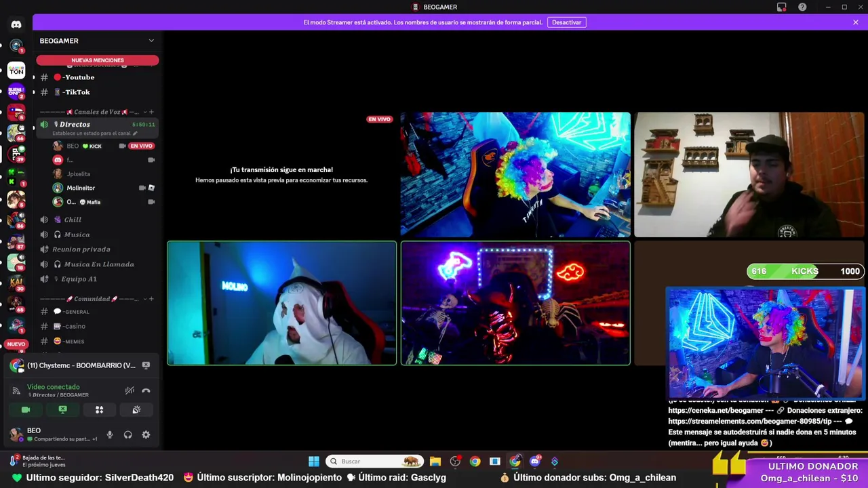868x488 pixels.
Task: Open the Chile flag server icon
Action: [x=16, y=111]
